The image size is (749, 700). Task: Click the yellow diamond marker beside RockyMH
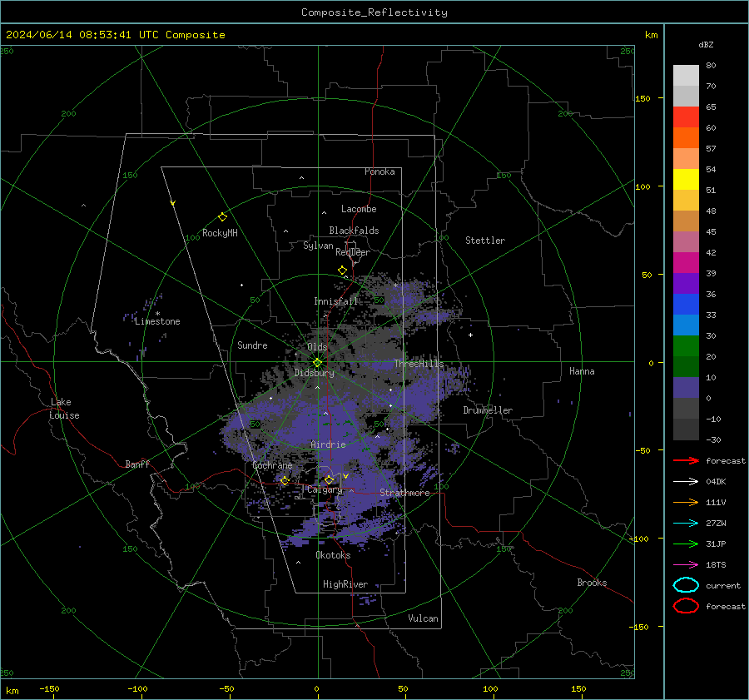[x=222, y=217]
